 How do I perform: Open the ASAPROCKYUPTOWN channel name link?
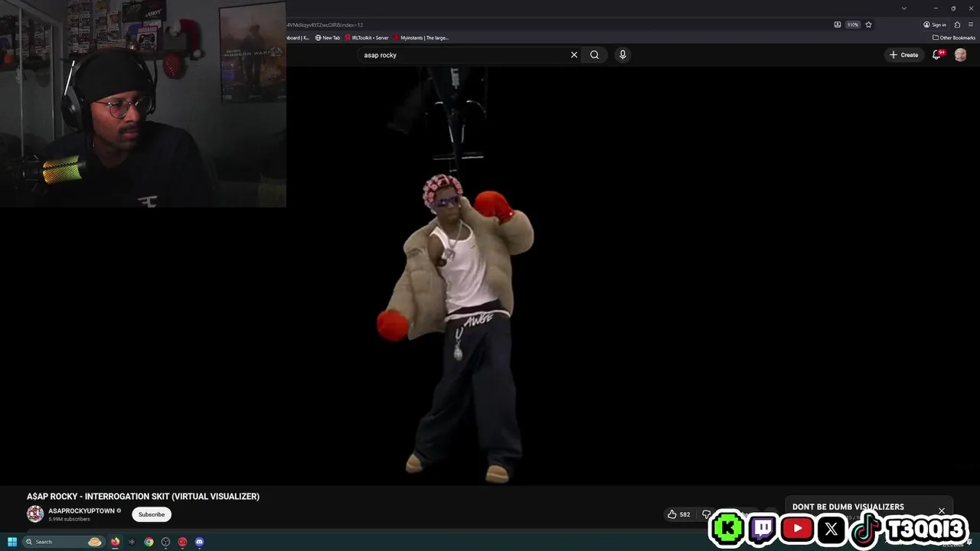81,510
